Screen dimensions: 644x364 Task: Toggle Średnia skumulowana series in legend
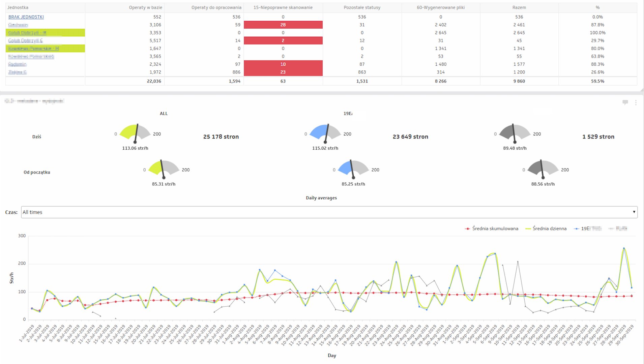click(492, 229)
